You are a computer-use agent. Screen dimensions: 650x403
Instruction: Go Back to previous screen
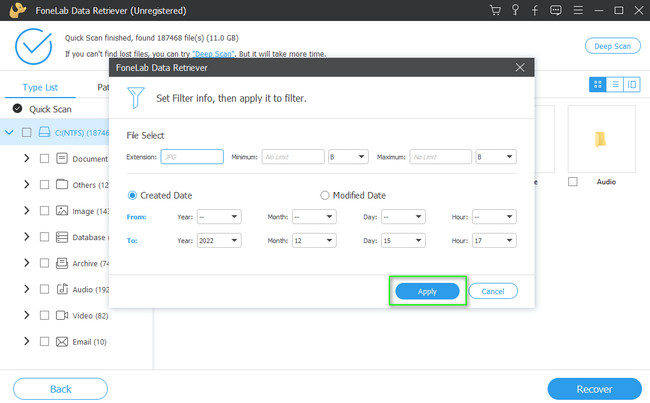pyautogui.click(x=61, y=389)
